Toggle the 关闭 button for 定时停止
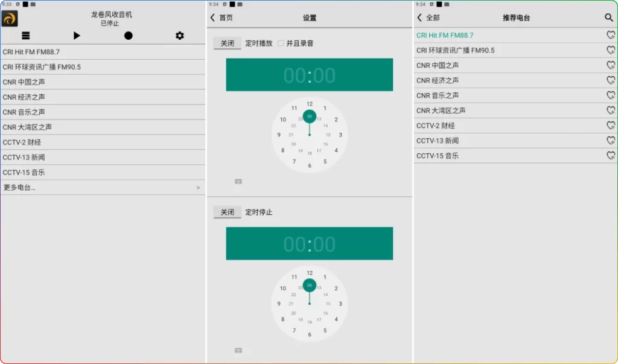This screenshot has width=618, height=364. [228, 212]
